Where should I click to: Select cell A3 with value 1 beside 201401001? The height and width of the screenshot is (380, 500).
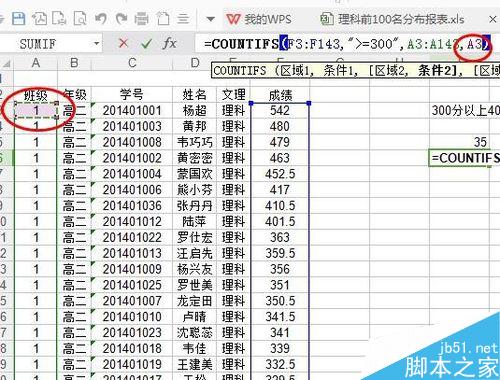36,111
